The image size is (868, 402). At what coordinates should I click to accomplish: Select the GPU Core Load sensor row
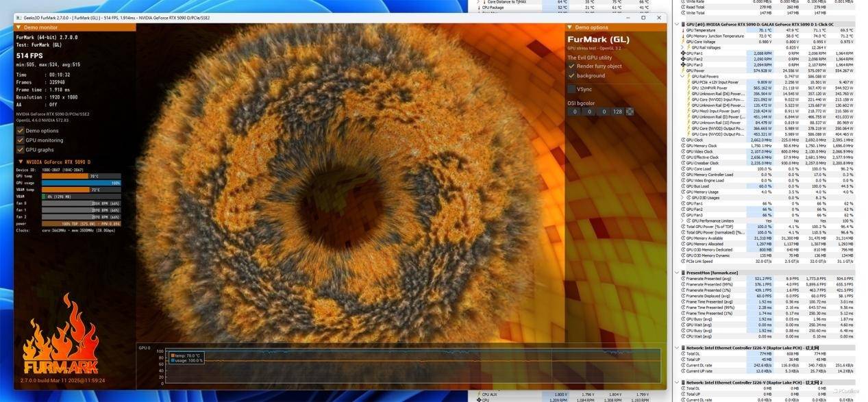point(705,168)
